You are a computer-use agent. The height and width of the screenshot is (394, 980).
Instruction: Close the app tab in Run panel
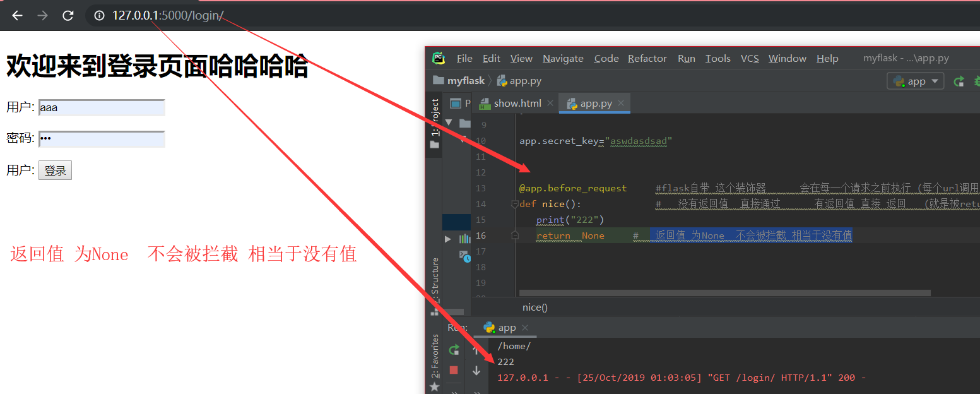[x=525, y=328]
